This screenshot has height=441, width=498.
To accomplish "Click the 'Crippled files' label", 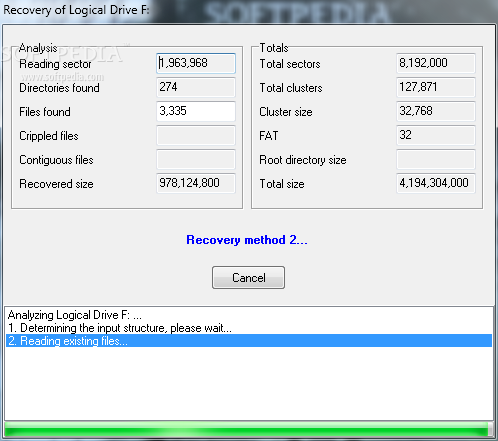I will coord(49,136).
